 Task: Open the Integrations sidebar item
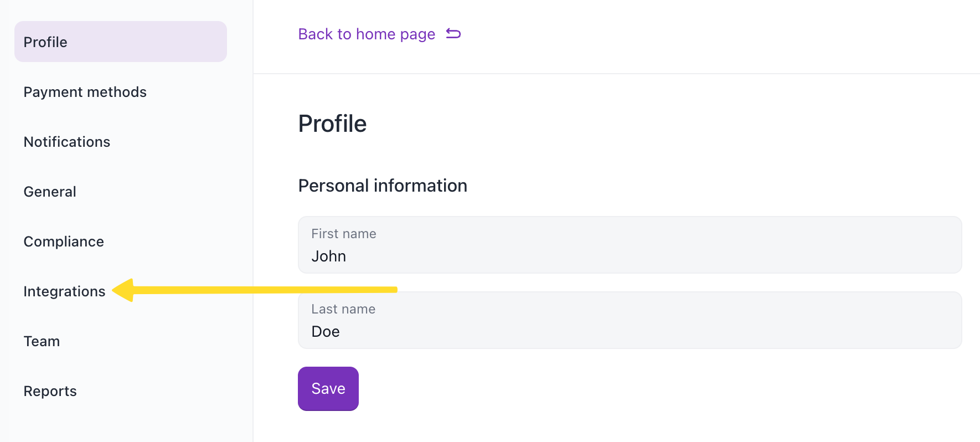(x=64, y=291)
